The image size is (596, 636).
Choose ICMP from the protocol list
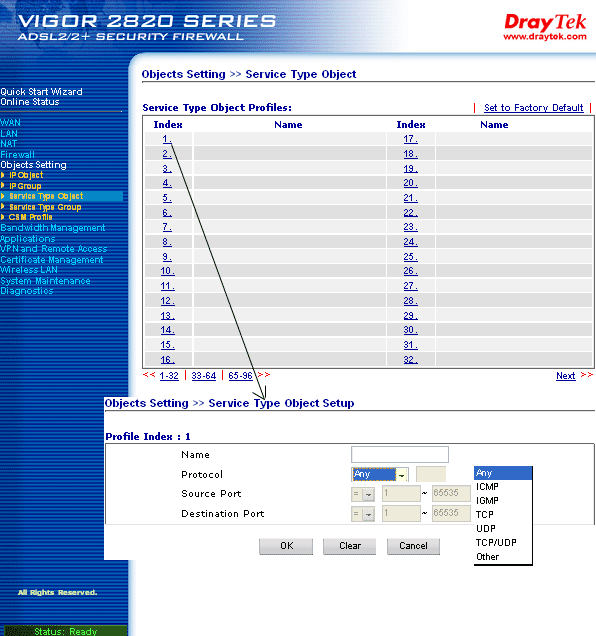pyautogui.click(x=487, y=487)
